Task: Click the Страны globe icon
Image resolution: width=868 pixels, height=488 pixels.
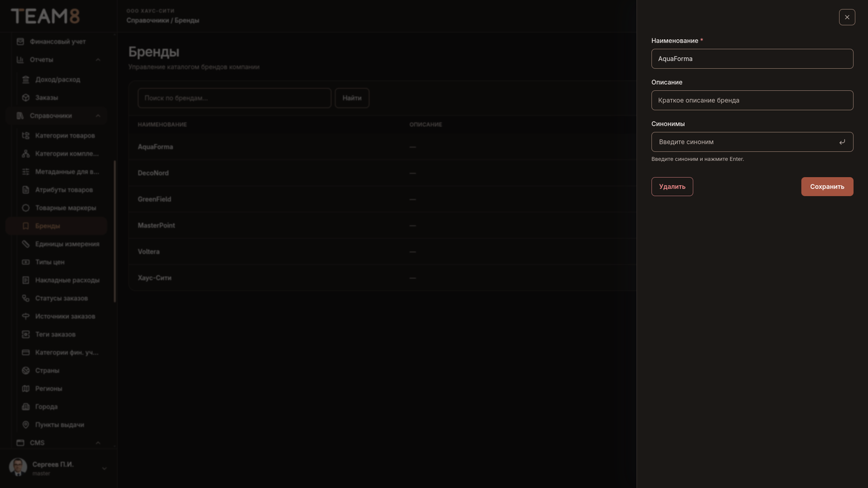Action: pos(25,371)
